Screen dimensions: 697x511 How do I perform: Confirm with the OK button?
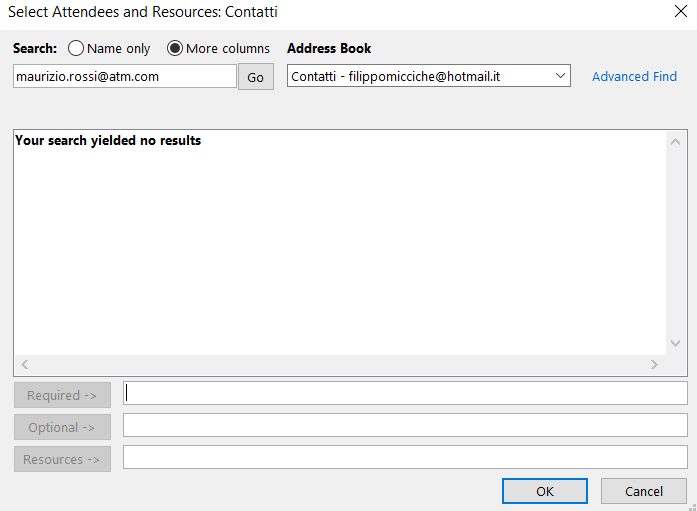click(x=545, y=491)
